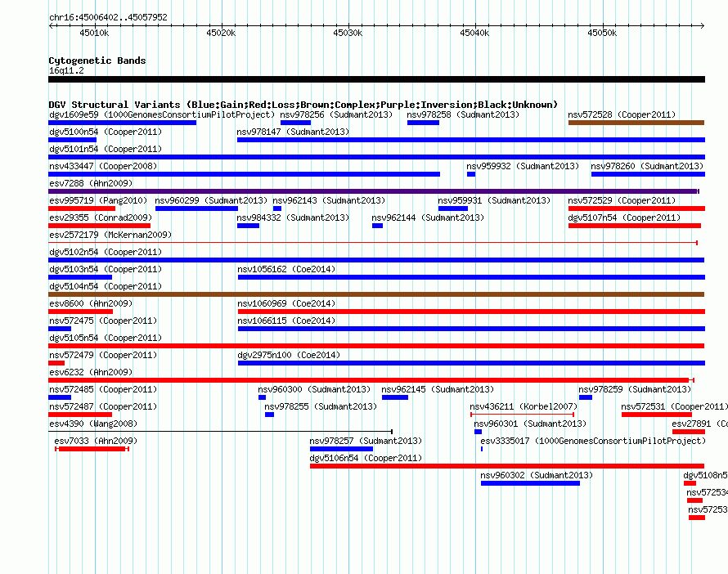Image resolution: width=728 pixels, height=574 pixels.
Task: Click the dgv5104n54 (Cooper2011) complex variant label
Action: pos(106,286)
